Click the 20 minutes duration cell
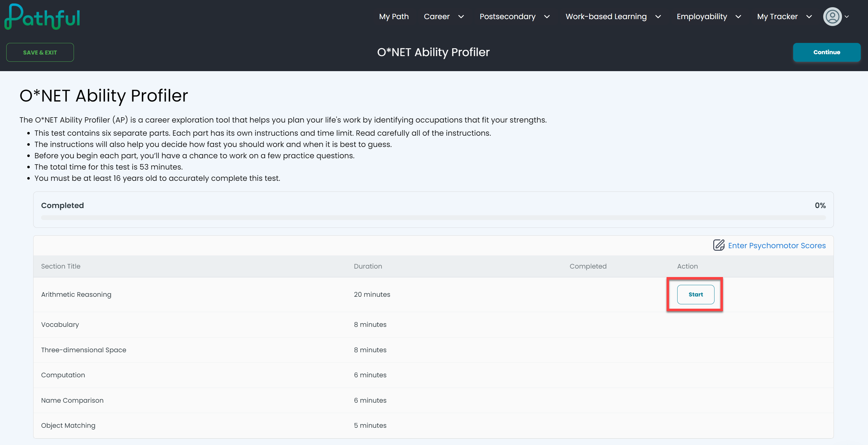 372,294
